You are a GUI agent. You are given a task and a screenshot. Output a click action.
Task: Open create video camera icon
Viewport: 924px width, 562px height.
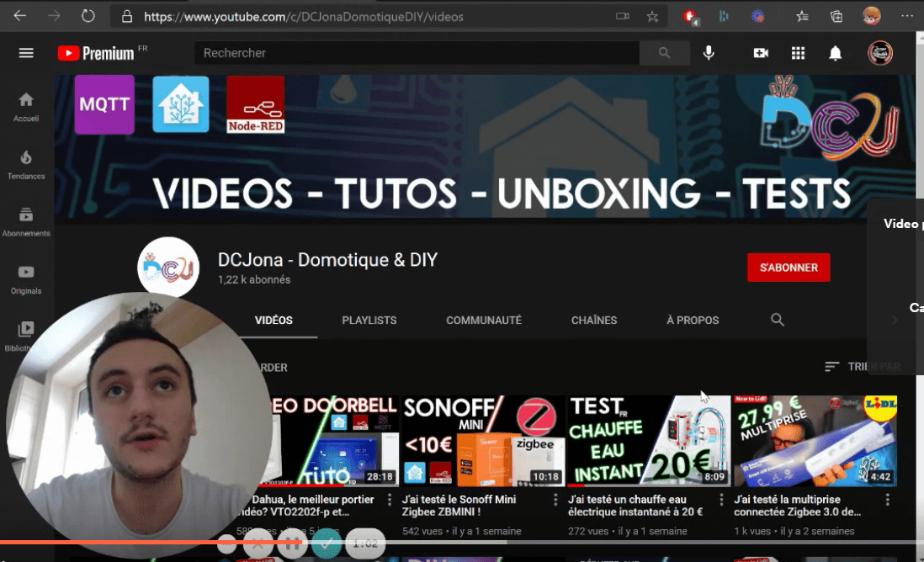760,53
